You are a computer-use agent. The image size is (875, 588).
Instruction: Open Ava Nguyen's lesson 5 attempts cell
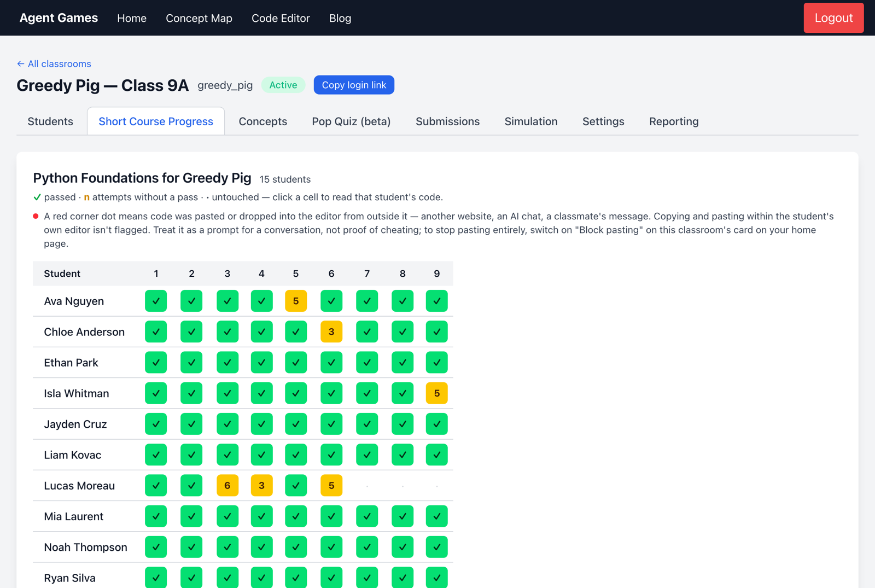pyautogui.click(x=296, y=301)
